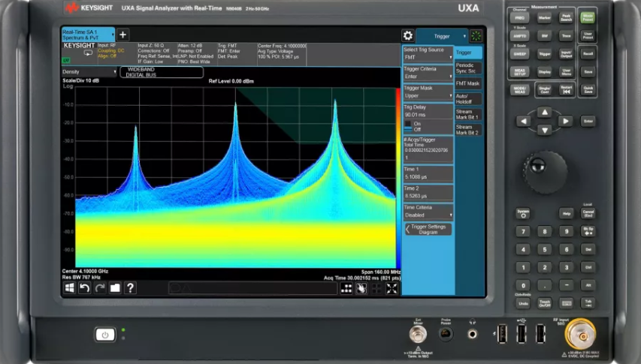
Task: Toggle the Trig Delay On/Off switch
Action: tap(408, 127)
